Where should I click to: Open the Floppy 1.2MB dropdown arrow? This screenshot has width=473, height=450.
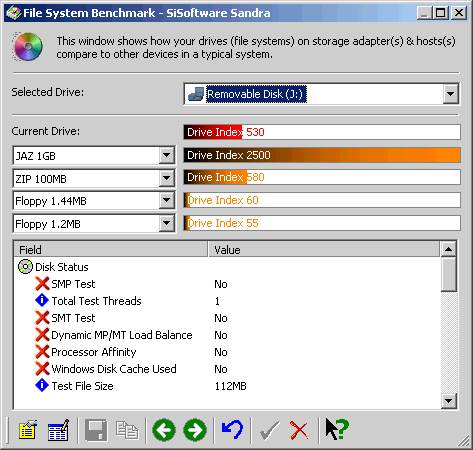(166, 223)
